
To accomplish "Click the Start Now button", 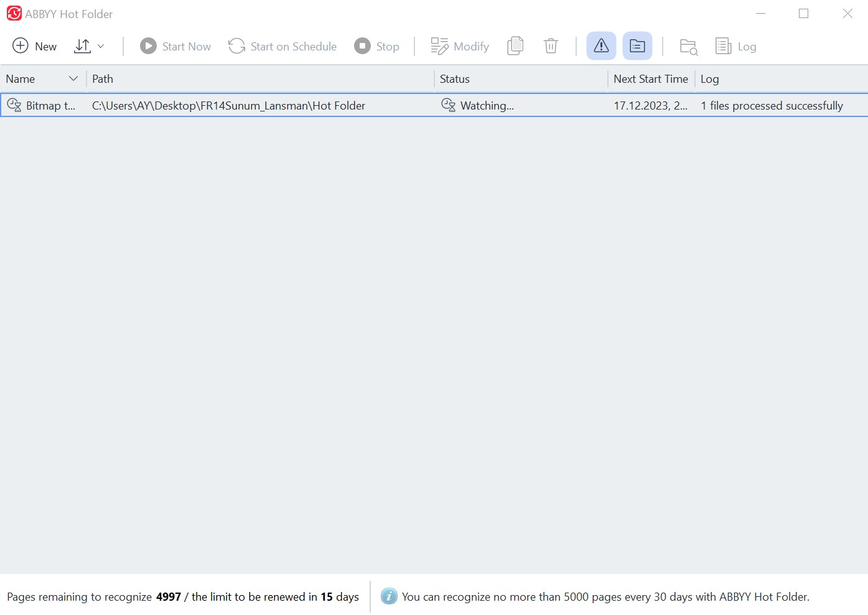I will (175, 46).
